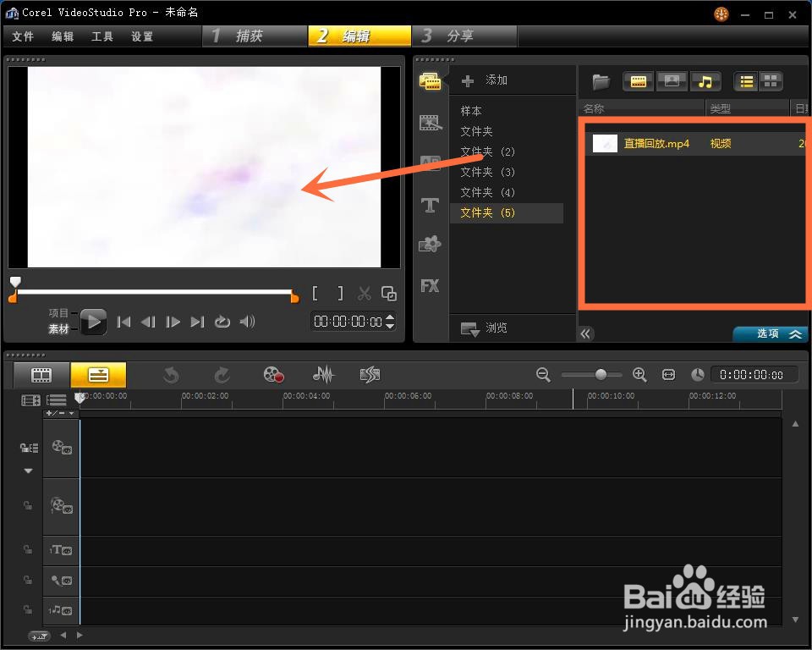This screenshot has height=650, width=812.
Task: Toggle showing photos in library
Action: pos(672,81)
